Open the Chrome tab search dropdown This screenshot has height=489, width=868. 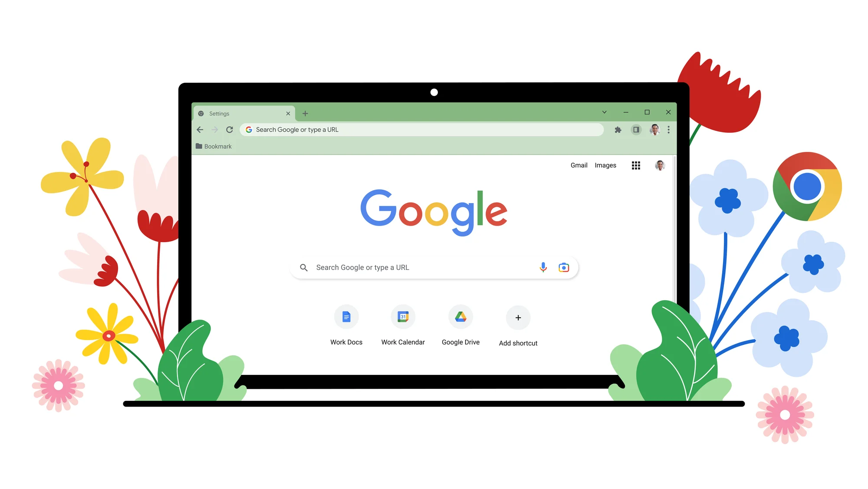[604, 112]
